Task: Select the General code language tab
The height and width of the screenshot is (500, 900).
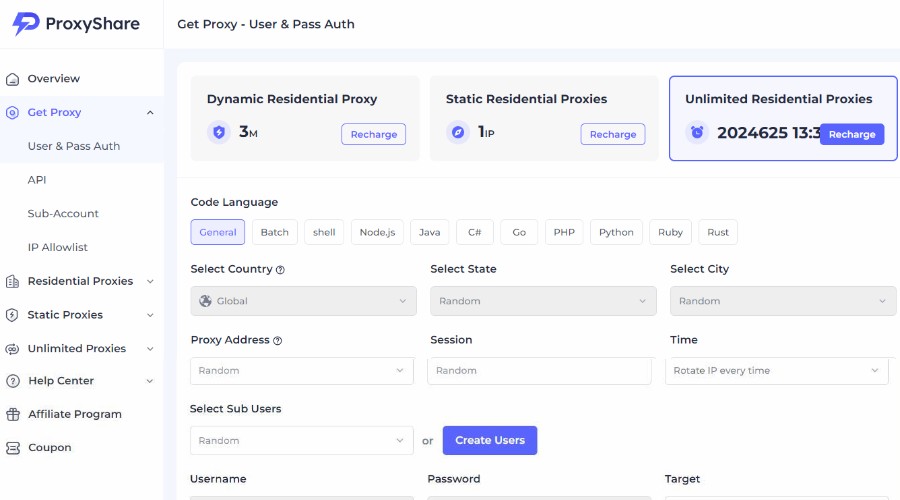Action: [x=218, y=232]
